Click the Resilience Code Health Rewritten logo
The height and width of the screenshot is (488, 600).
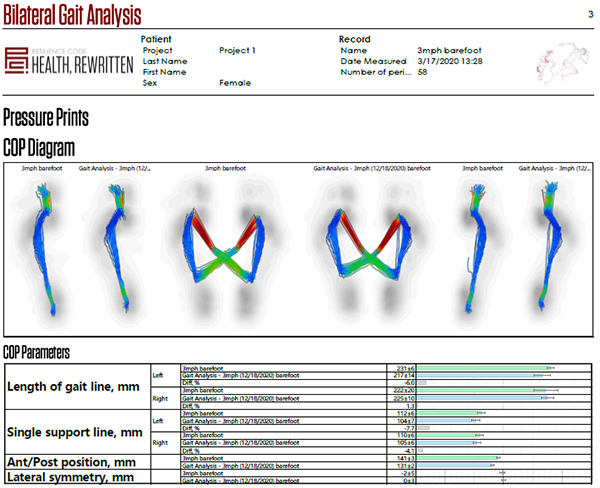click(x=65, y=60)
